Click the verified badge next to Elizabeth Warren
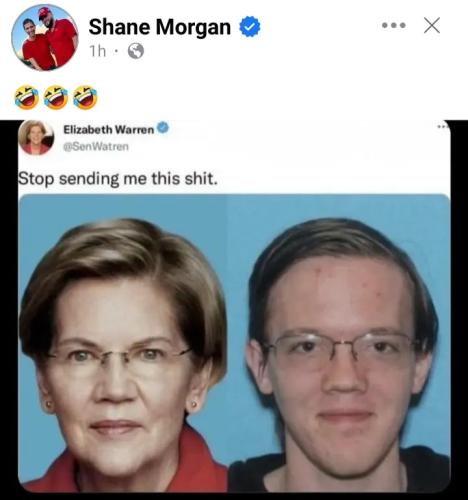The height and width of the screenshot is (500, 468). (163, 128)
